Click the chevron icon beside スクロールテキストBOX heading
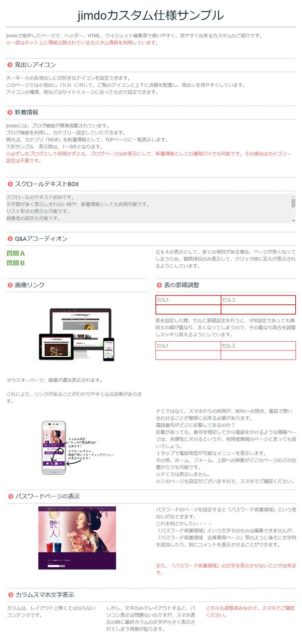Viewport: 302px width, 644px height. click(10, 184)
